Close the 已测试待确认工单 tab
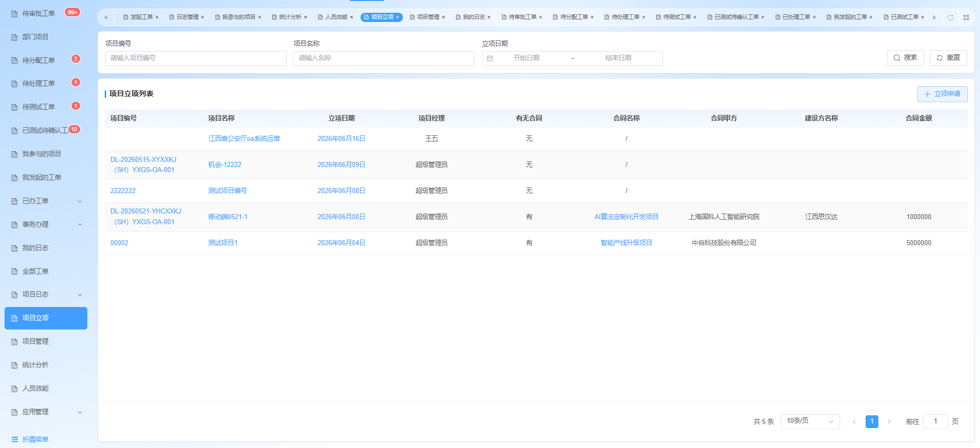980x448 pixels. (x=763, y=17)
